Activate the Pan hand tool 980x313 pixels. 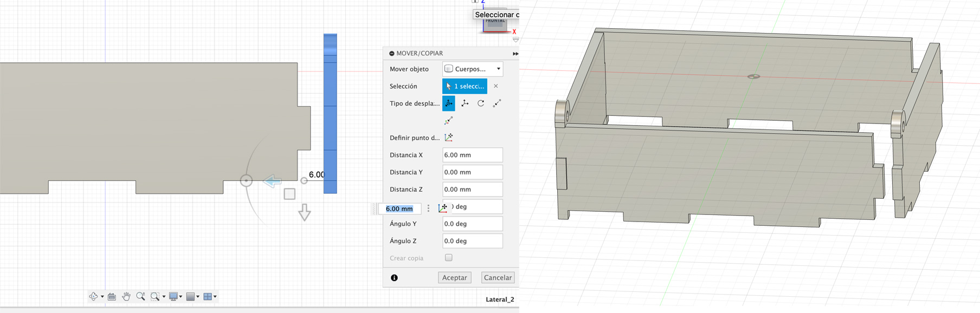[126, 296]
